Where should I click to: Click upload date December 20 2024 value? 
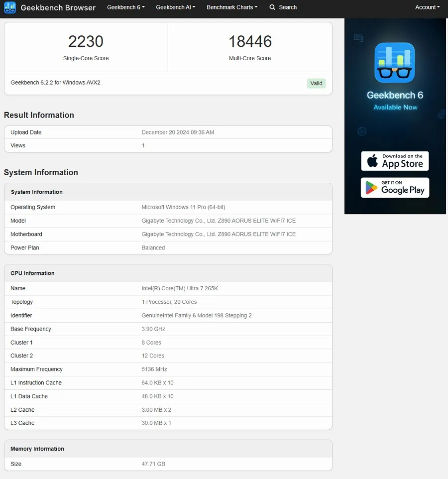(178, 132)
